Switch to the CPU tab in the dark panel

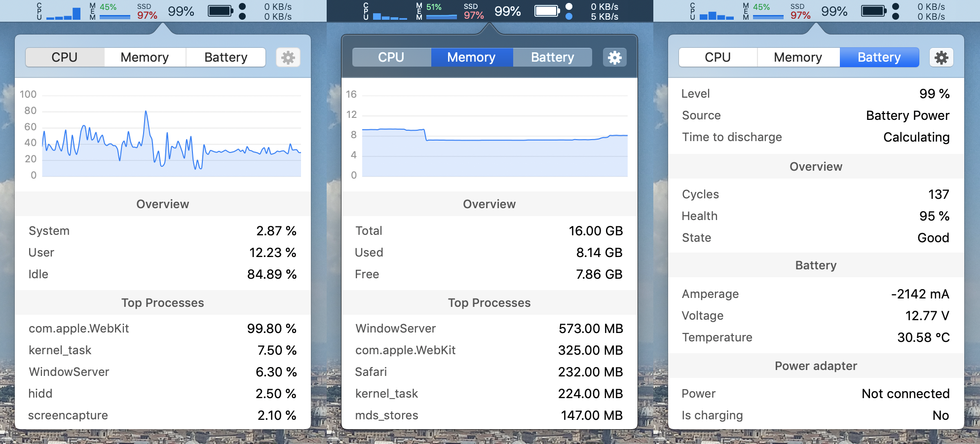coord(391,58)
